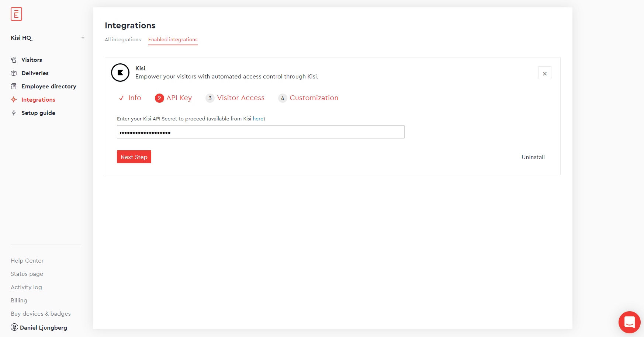Click the Deliveries box icon

14,73
